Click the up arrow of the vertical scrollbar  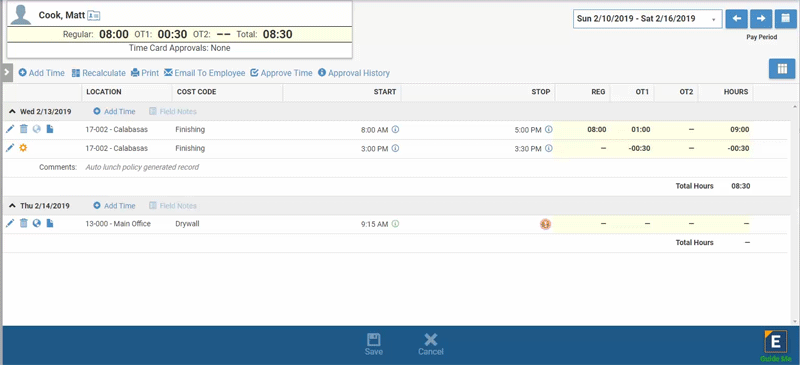pos(795,106)
